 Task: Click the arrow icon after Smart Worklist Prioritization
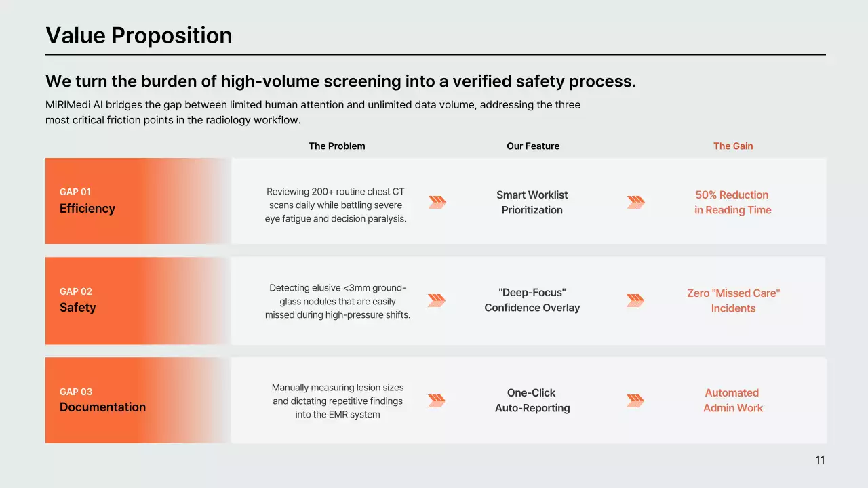[635, 202]
